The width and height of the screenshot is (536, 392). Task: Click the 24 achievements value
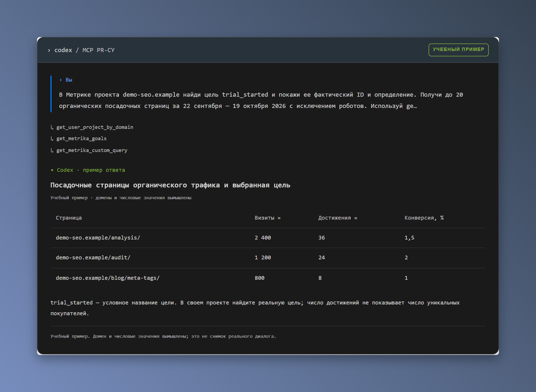tap(322, 258)
